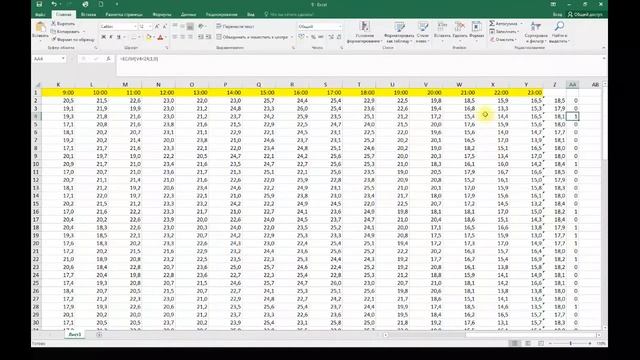Toggle Underline (Ч) formatting
This screenshot has width=640, height=360.
118,37
